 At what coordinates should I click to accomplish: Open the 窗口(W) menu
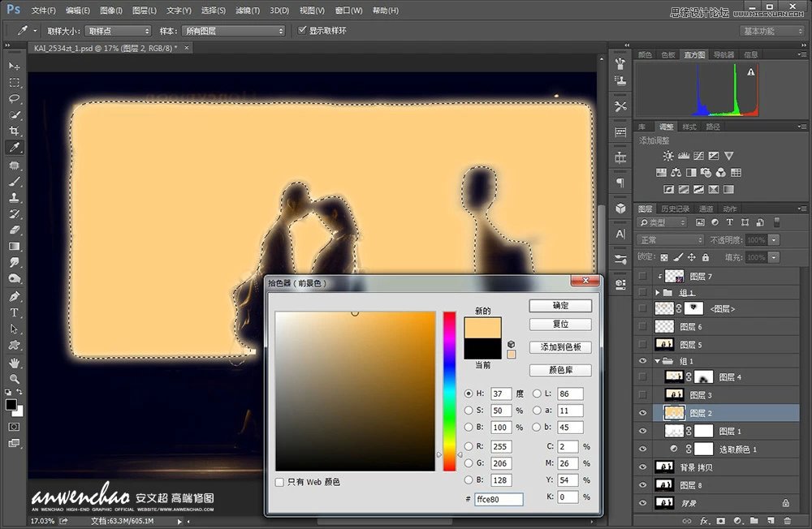348,11
